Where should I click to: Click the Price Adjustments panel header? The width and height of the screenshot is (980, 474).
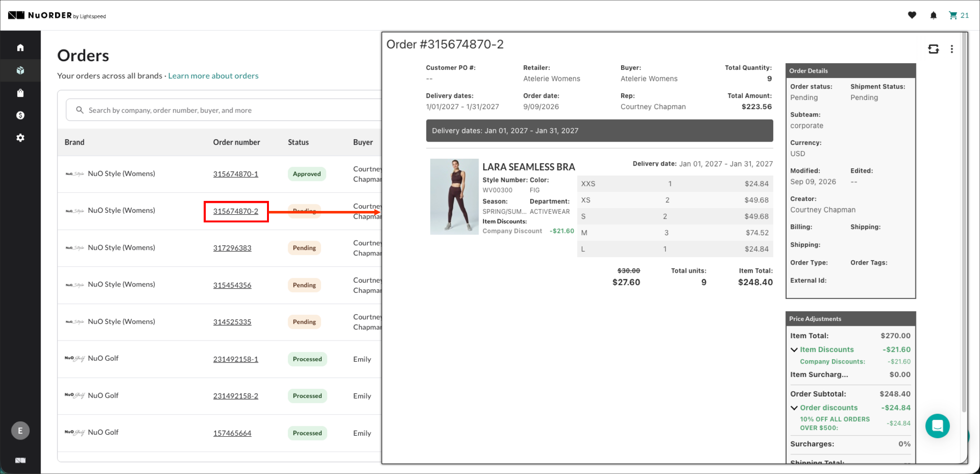850,319
